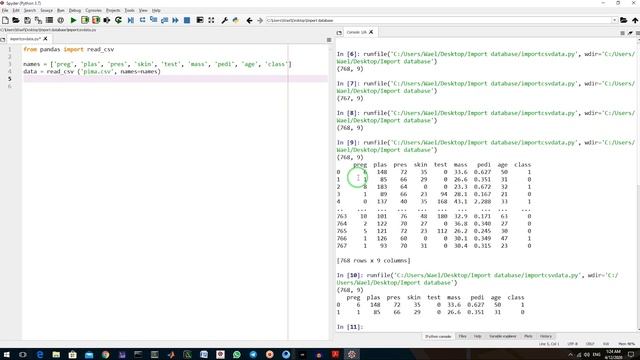Run cell and advance to next
Image resolution: width=640 pixels, height=360 pixels.
pos(96,20)
